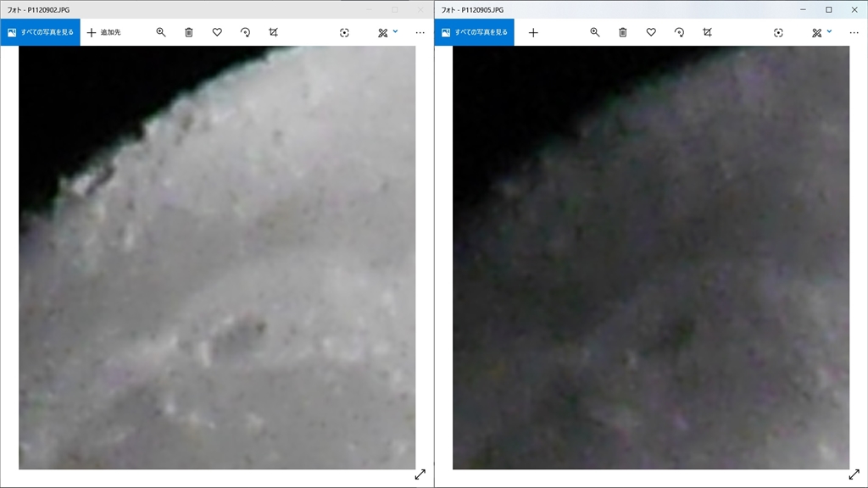Click visual search icon in P1120905 window
The height and width of the screenshot is (488, 868).
778,33
